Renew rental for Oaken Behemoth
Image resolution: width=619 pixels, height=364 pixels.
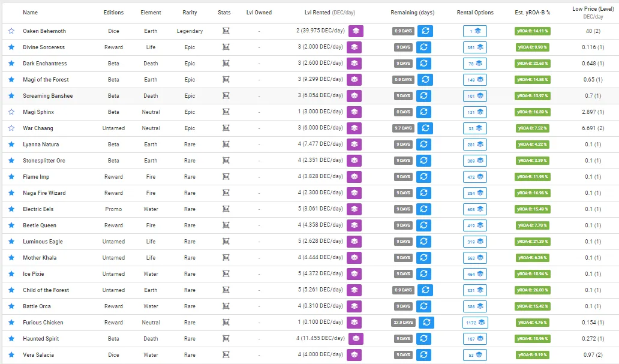coord(425,31)
